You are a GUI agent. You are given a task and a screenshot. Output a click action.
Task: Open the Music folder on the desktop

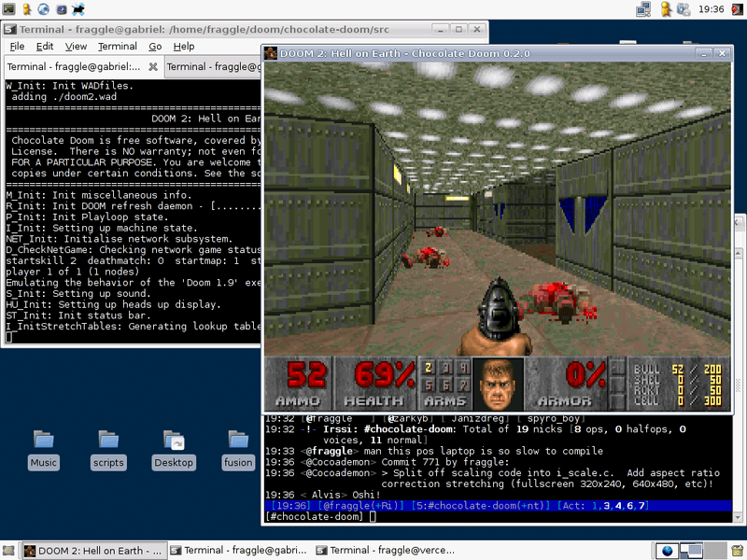[x=44, y=450]
